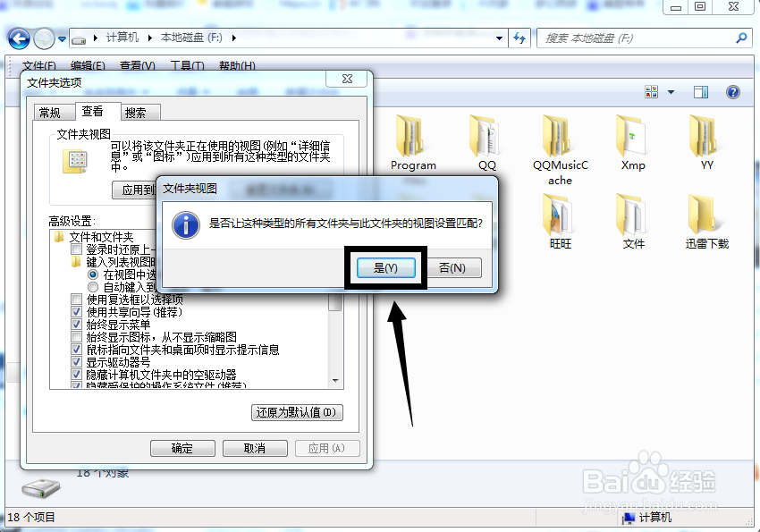Click 确定 in 文件夹选项 dialog
This screenshot has width=760, height=532.
(182, 448)
